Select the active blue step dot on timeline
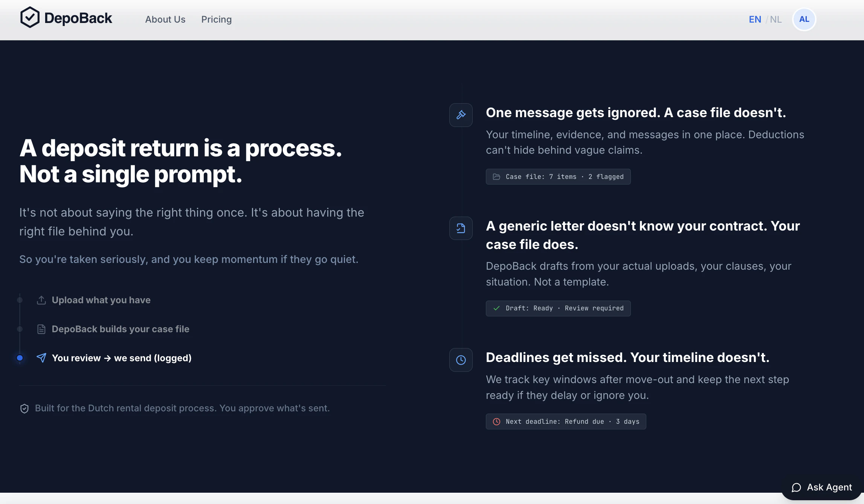This screenshot has width=864, height=504. tap(20, 358)
